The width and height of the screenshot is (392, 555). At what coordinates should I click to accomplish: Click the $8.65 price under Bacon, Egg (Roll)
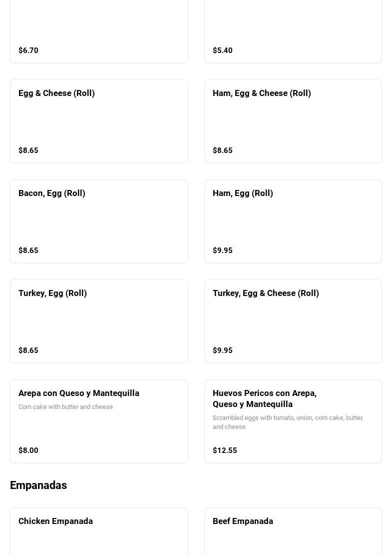(28, 250)
